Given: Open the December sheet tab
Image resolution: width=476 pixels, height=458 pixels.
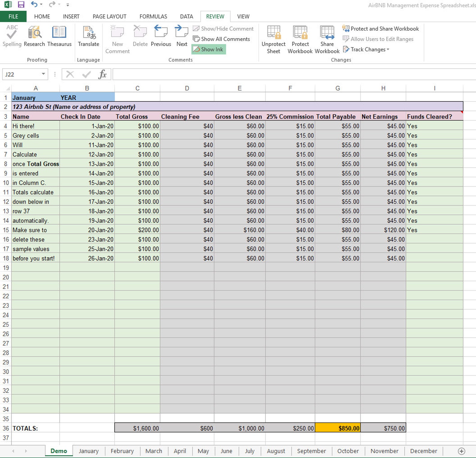Looking at the screenshot, I should click(x=424, y=451).
